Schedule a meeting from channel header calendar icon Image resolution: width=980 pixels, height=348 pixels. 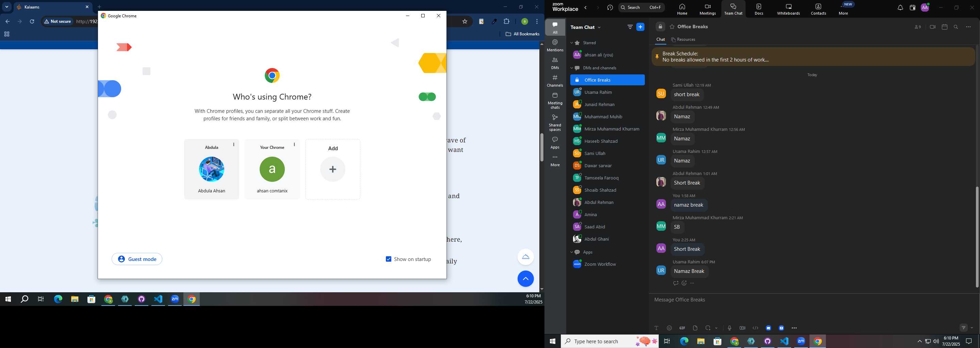[944, 27]
